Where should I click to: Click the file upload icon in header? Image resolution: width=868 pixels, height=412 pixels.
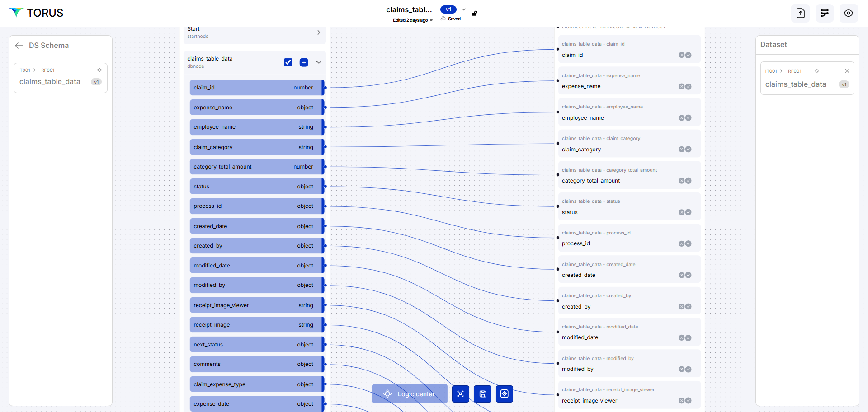tap(800, 13)
